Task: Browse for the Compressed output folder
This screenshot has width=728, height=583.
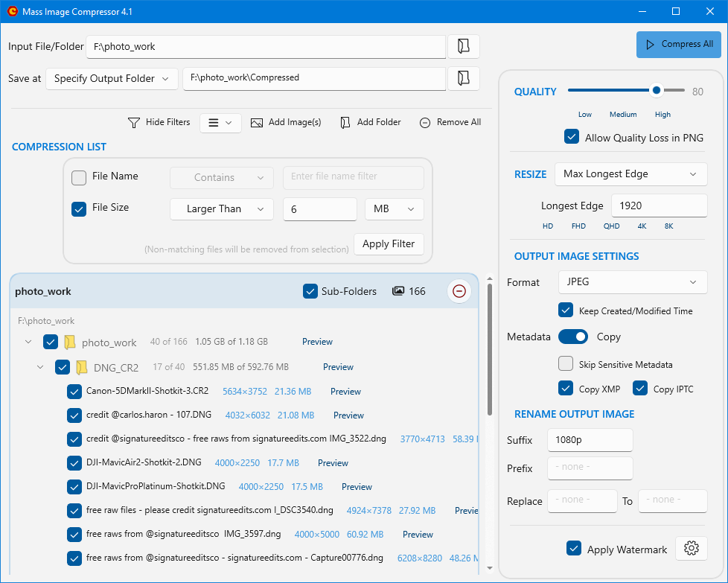Action: [463, 78]
